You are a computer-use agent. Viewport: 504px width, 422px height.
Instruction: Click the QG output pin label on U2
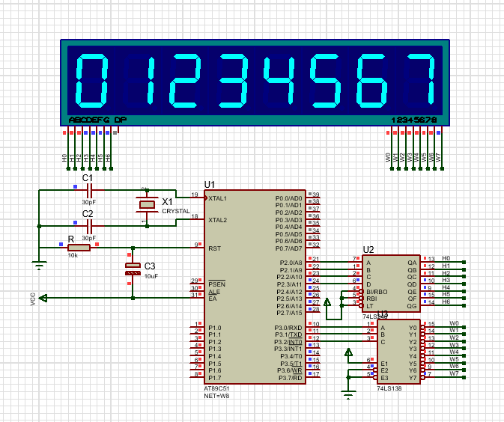coord(412,306)
